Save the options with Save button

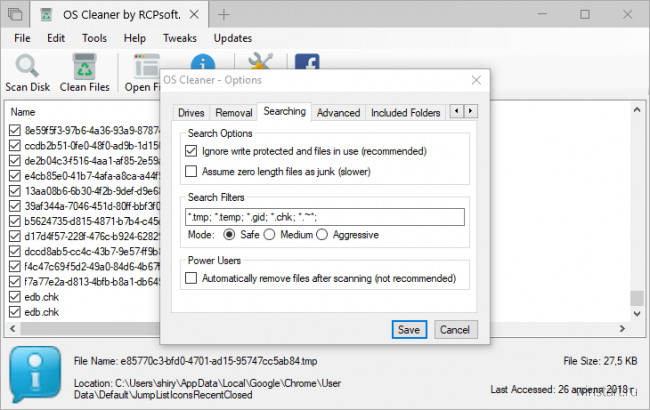click(x=409, y=330)
